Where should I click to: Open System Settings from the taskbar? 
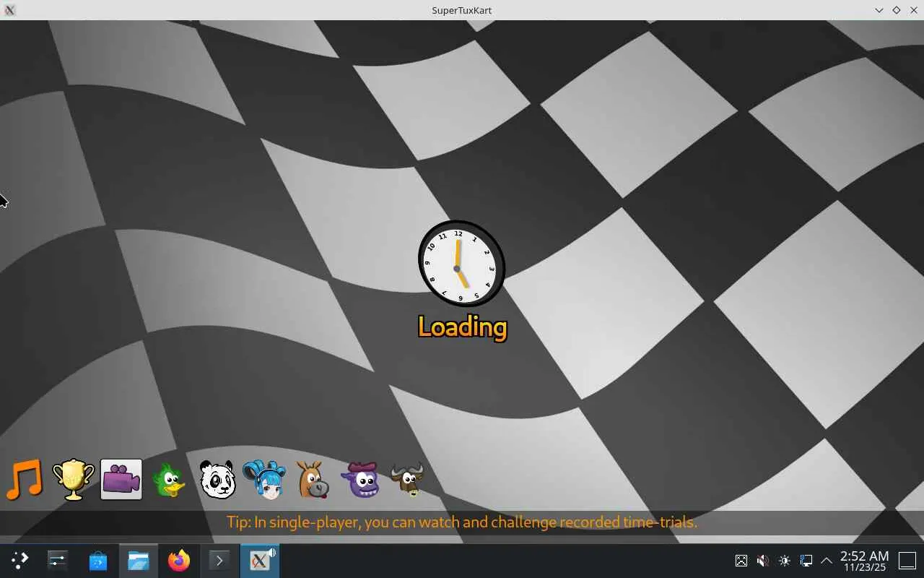click(58, 560)
